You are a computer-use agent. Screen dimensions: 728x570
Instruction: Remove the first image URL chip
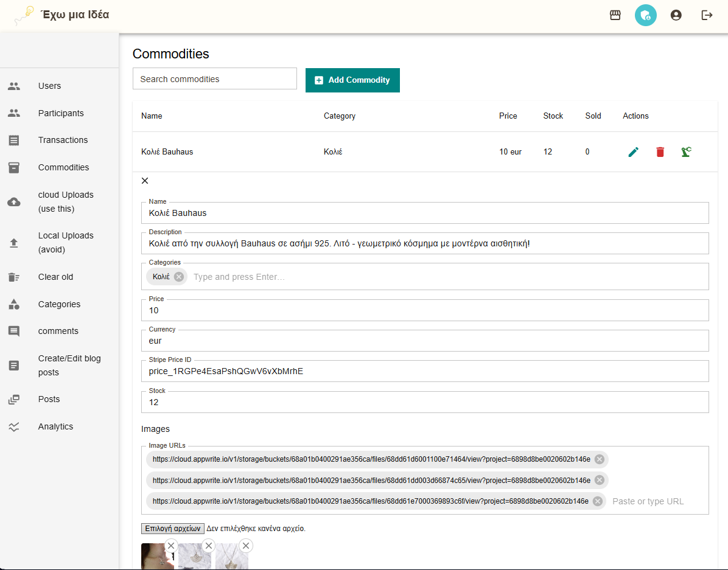[x=600, y=459]
